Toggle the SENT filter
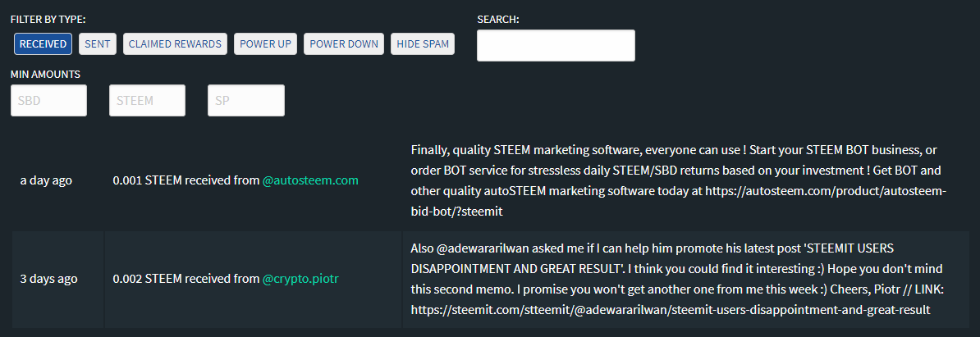Viewport: 980px width, 337px height. click(x=98, y=43)
